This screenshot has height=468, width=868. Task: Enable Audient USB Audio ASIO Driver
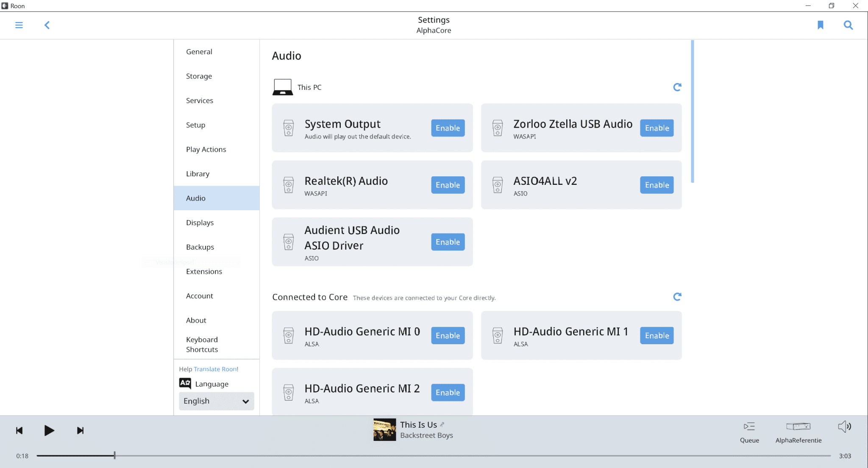(448, 242)
